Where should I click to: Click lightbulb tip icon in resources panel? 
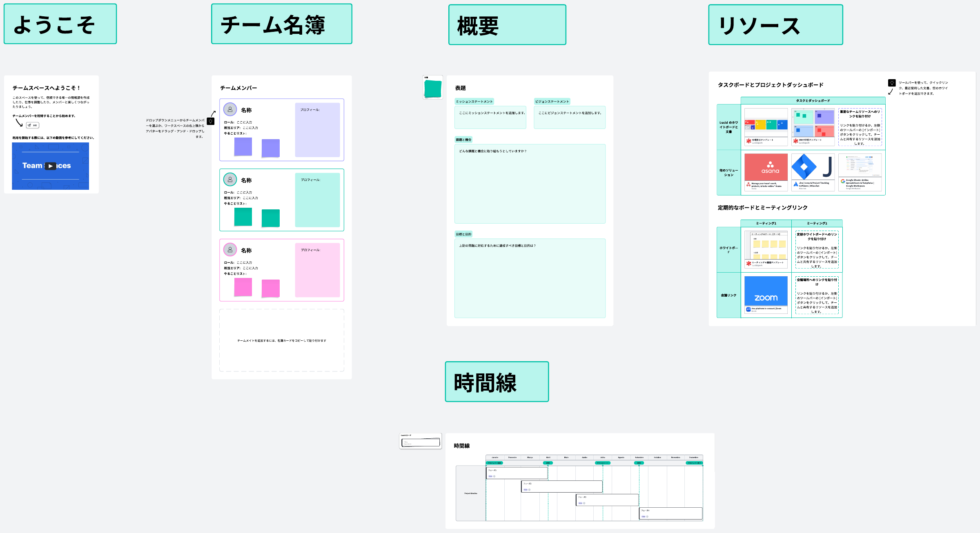coord(892,83)
